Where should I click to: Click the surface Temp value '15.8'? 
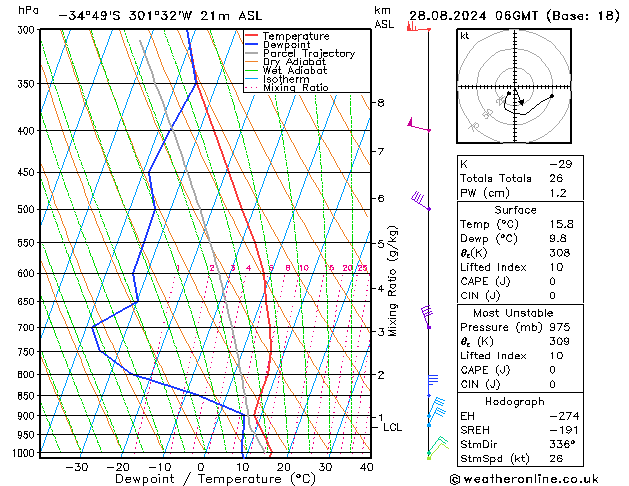(561, 224)
